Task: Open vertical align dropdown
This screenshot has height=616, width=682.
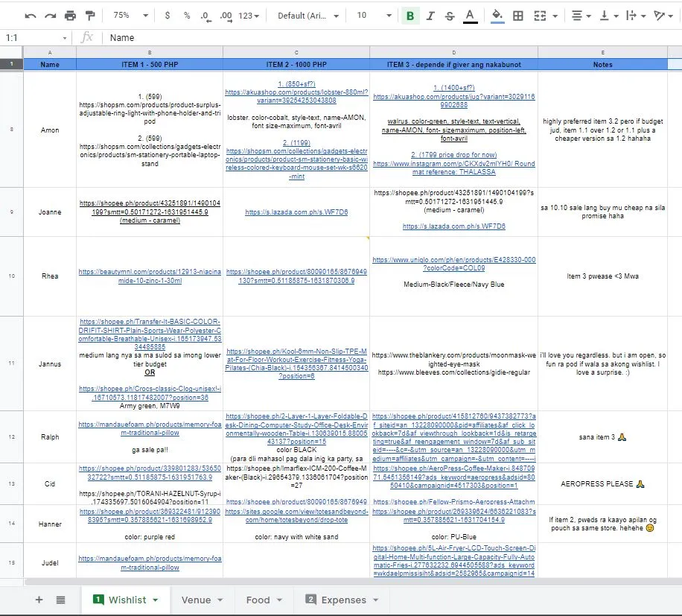Action: click(x=609, y=16)
